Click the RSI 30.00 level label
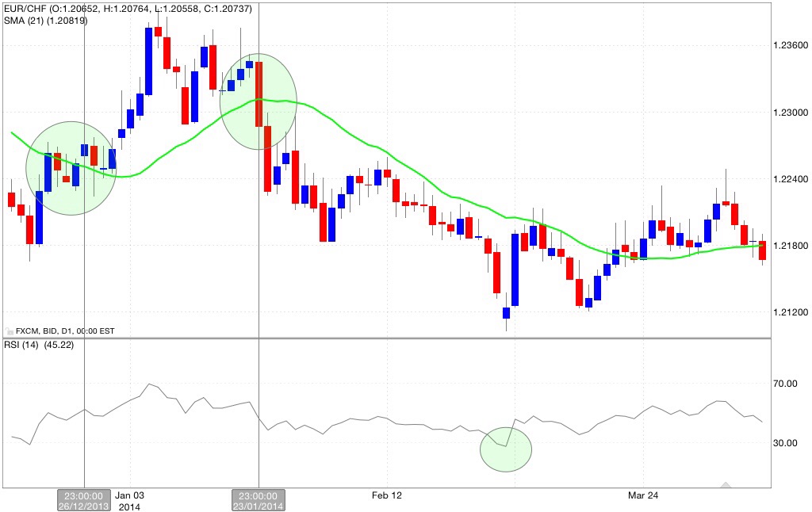This screenshot has width=812, height=512. pyautogui.click(x=785, y=442)
